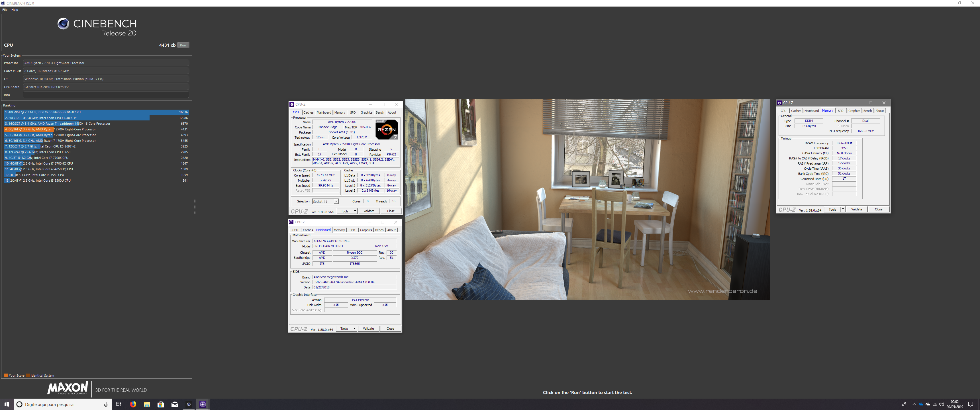Switch to Cinebench in the taskbar
Image resolution: width=980 pixels, height=410 pixels.
(189, 404)
